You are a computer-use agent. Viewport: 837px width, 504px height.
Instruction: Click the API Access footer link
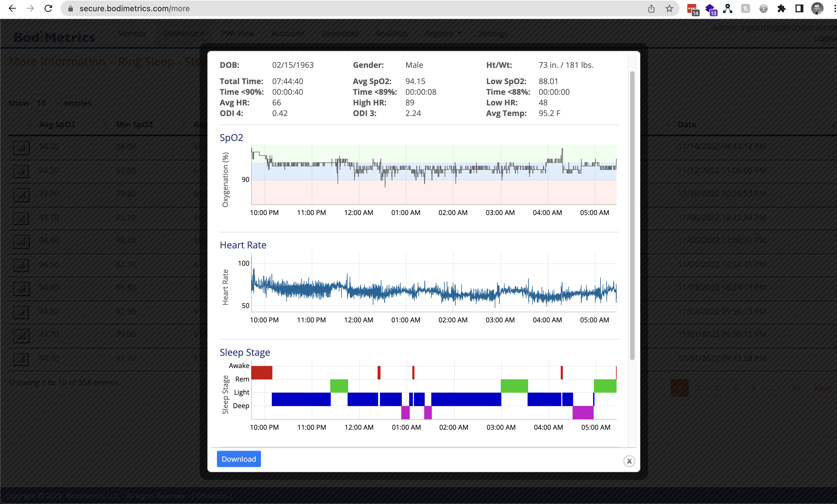212,496
